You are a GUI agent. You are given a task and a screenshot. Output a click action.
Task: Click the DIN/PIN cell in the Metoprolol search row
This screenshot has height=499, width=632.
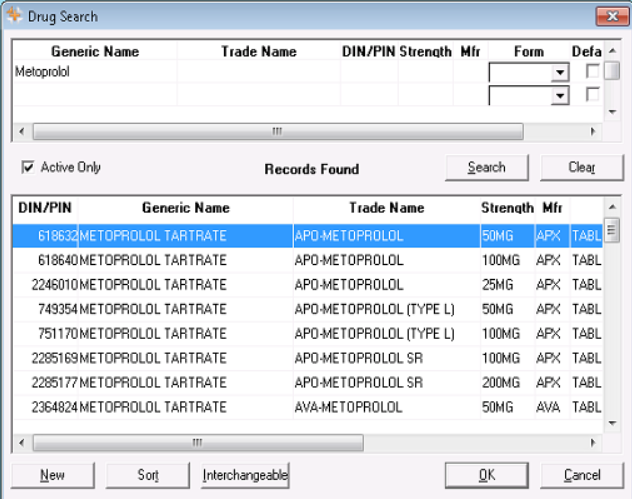pyautogui.click(x=369, y=72)
